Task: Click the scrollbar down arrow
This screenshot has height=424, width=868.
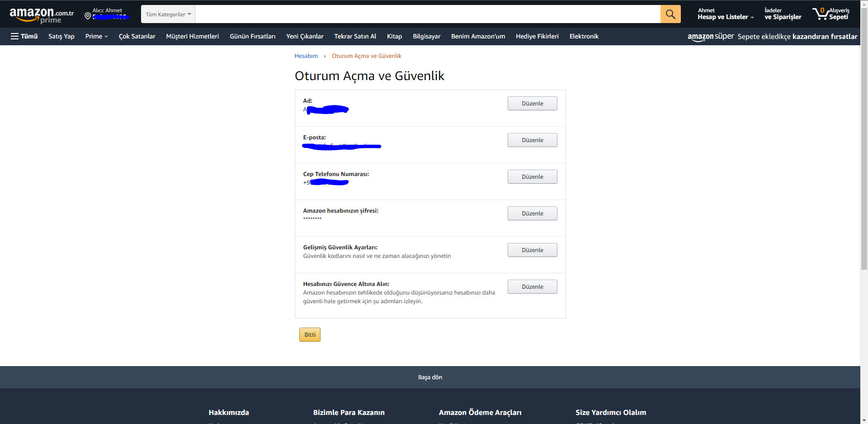Action: (x=864, y=420)
